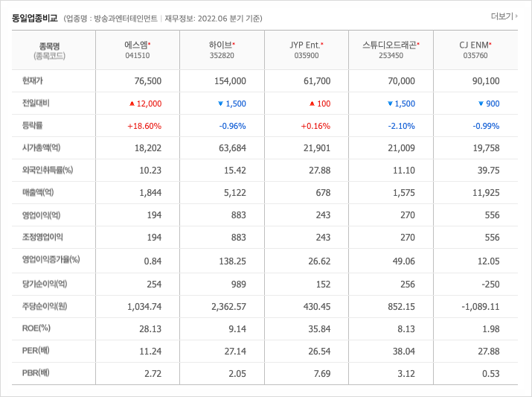Image resolution: width=532 pixels, height=397 pixels.
Task: Click growth rate value 138.25
Action: pyautogui.click(x=232, y=261)
